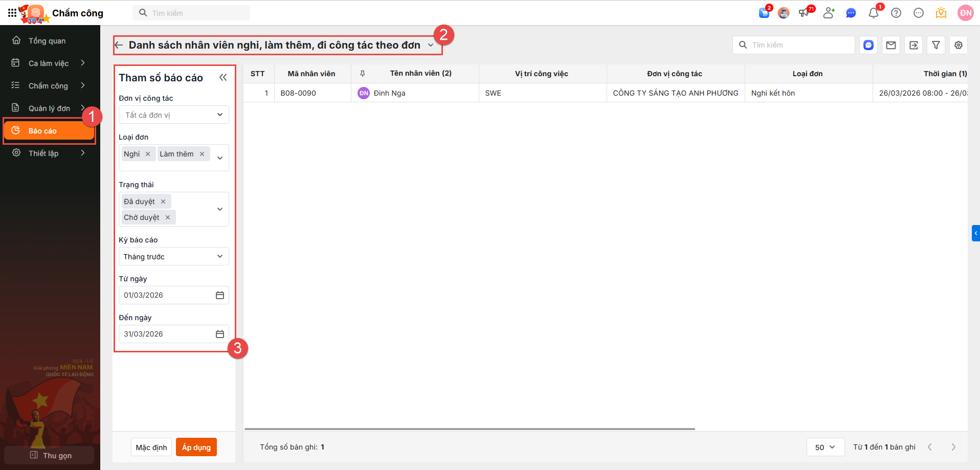Click the Mặc định button
The height and width of the screenshot is (470, 980).
pyautogui.click(x=151, y=447)
